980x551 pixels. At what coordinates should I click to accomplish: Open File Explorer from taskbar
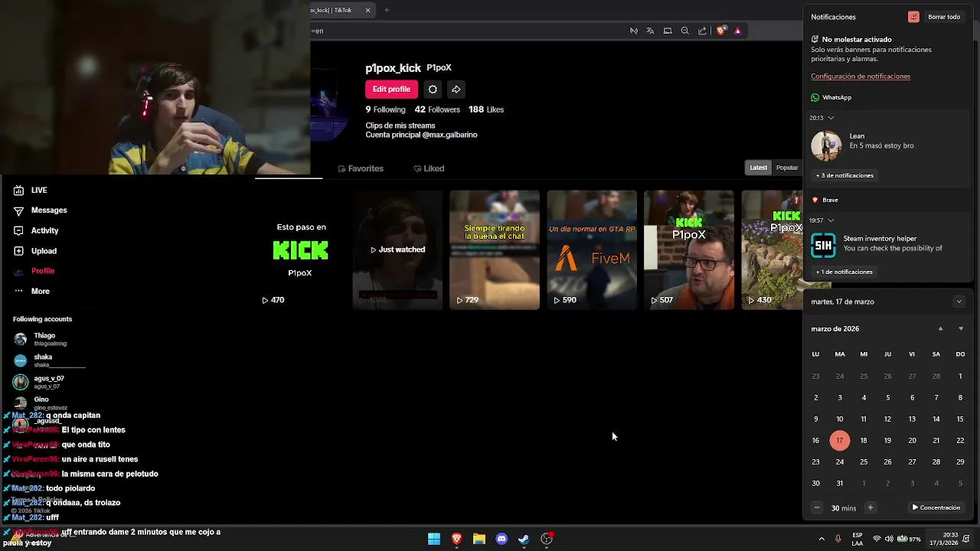[479, 539]
